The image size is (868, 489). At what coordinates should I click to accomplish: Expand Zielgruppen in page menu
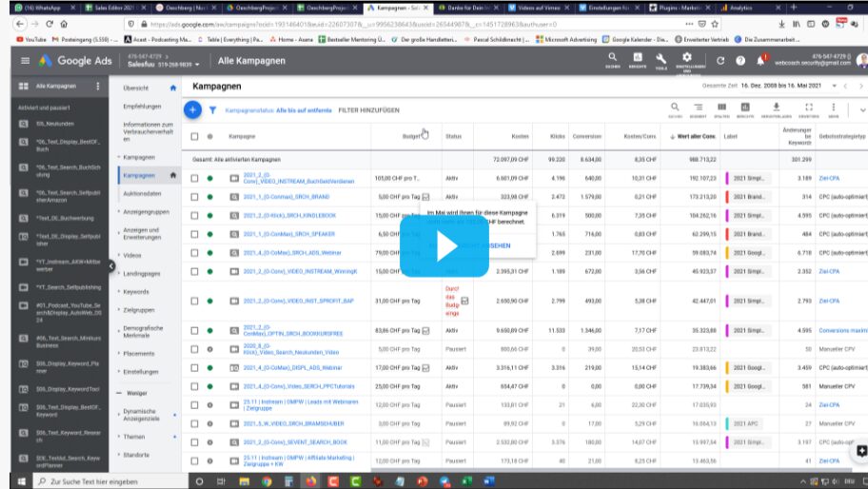pos(138,310)
